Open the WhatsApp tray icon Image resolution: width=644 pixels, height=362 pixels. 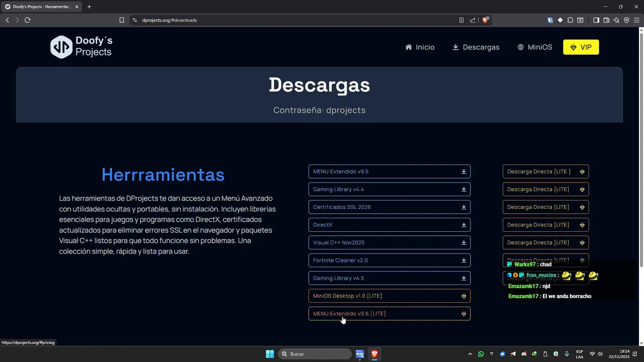(x=481, y=354)
